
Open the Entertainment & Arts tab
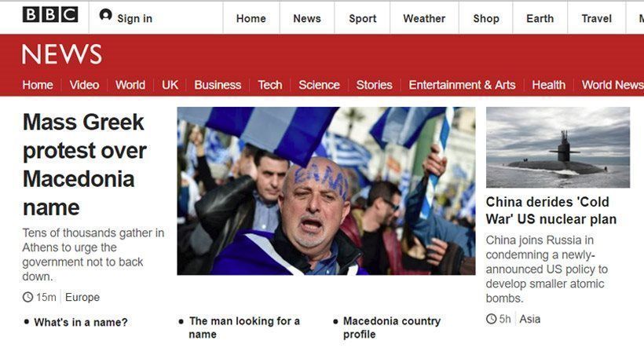point(462,85)
